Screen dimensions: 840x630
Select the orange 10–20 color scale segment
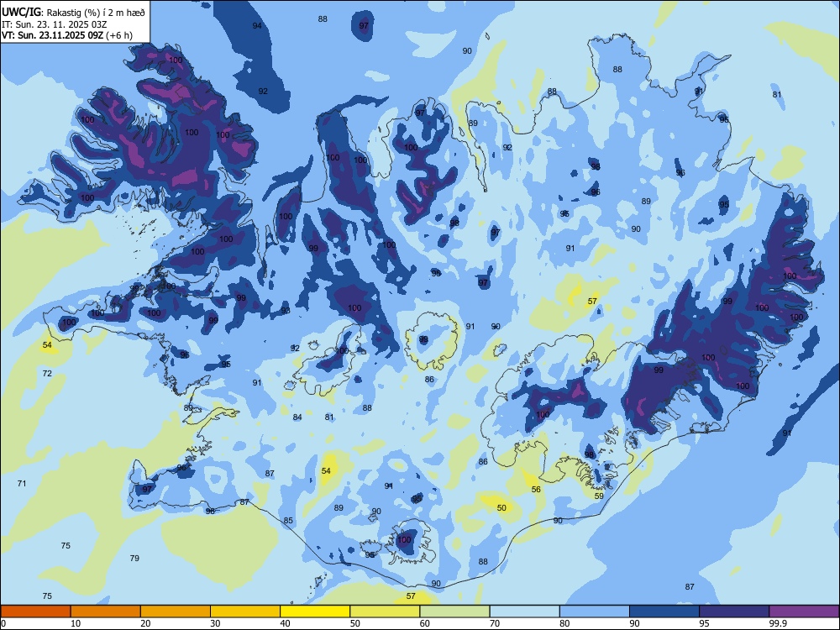point(106,612)
